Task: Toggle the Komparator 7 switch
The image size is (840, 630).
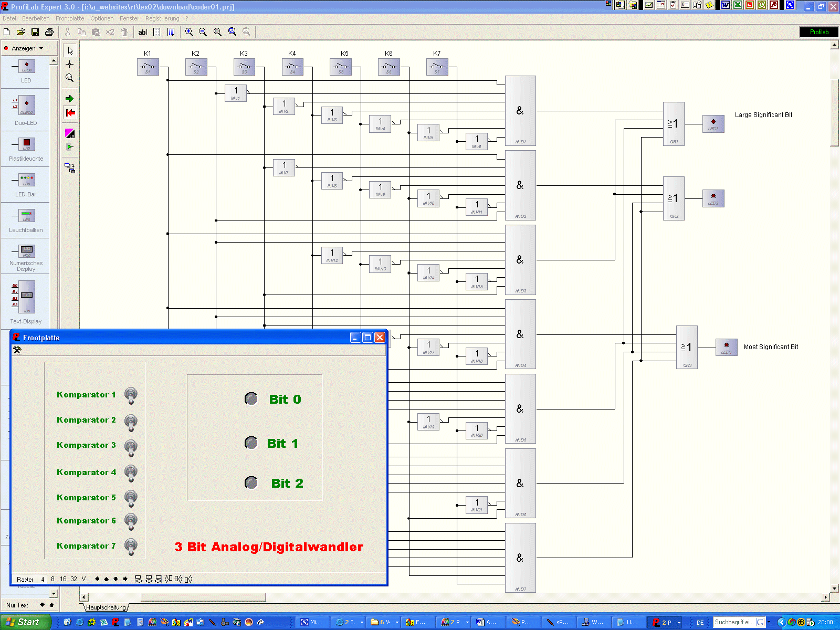Action: coord(131,547)
